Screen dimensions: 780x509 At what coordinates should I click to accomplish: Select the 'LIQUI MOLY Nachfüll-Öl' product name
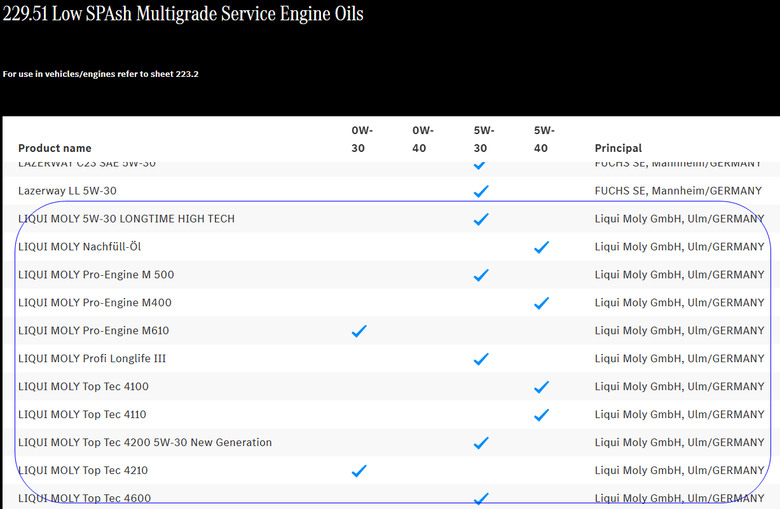pos(80,247)
